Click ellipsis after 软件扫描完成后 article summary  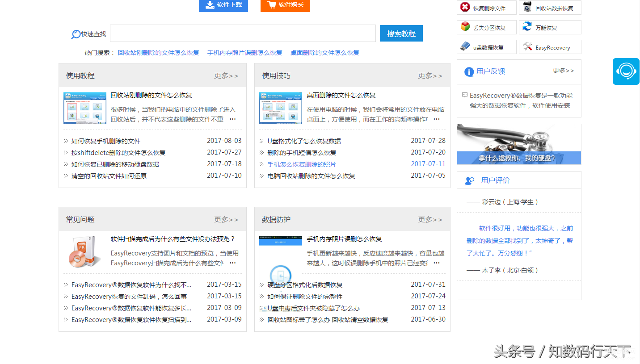[x=232, y=263]
